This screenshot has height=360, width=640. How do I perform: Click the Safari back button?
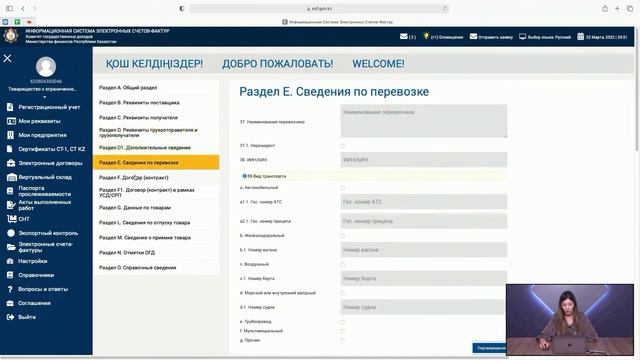pyautogui.click(x=23, y=8)
